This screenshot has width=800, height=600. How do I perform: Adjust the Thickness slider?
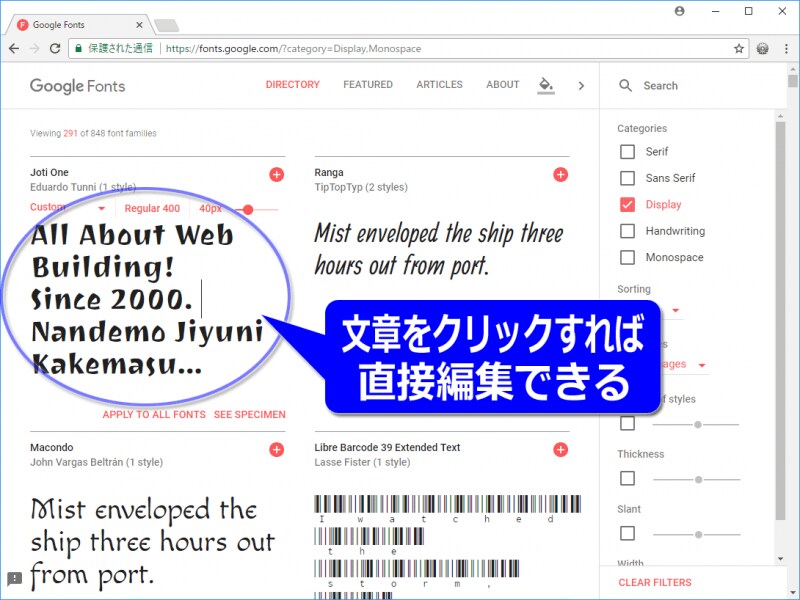point(697,478)
